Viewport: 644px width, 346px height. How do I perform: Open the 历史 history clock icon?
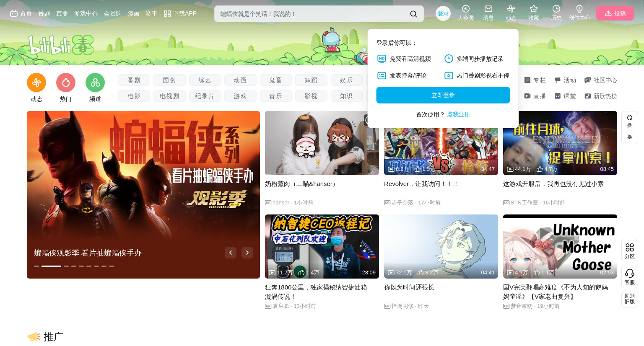556,13
